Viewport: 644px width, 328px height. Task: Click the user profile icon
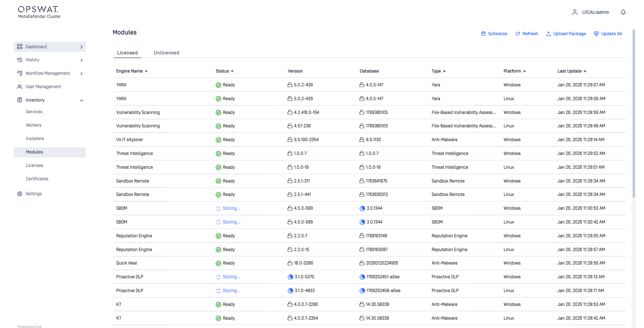pyautogui.click(x=575, y=12)
